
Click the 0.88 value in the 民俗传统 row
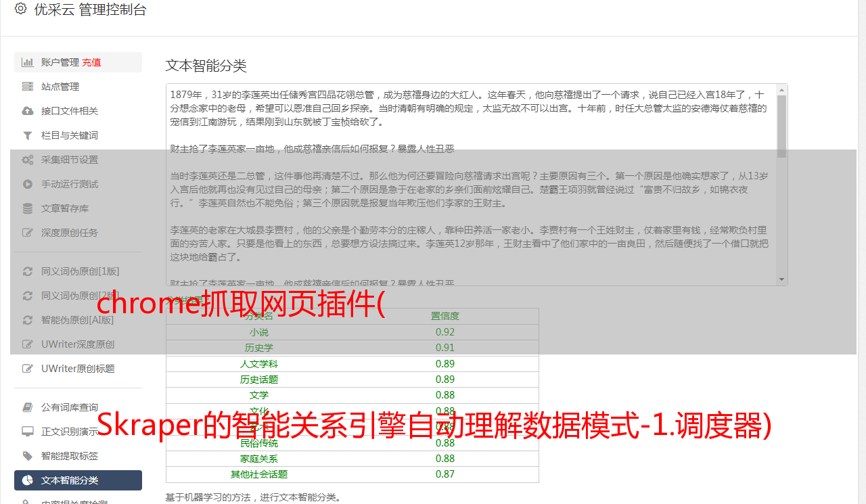pos(445,443)
